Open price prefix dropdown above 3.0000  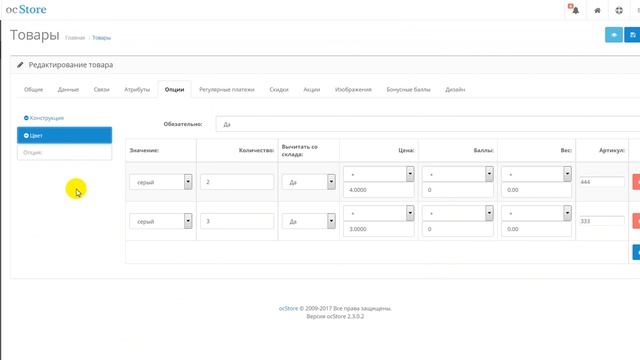[x=379, y=213]
